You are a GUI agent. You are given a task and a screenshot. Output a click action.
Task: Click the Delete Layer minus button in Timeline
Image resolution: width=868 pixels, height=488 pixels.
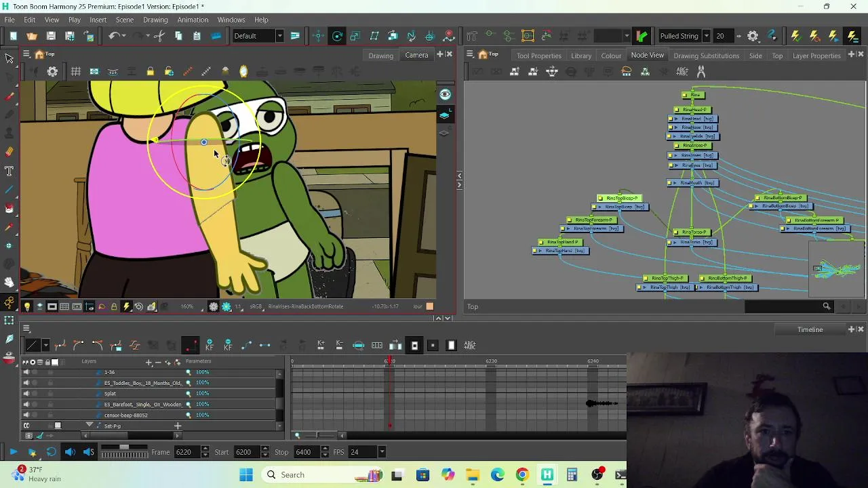click(158, 362)
